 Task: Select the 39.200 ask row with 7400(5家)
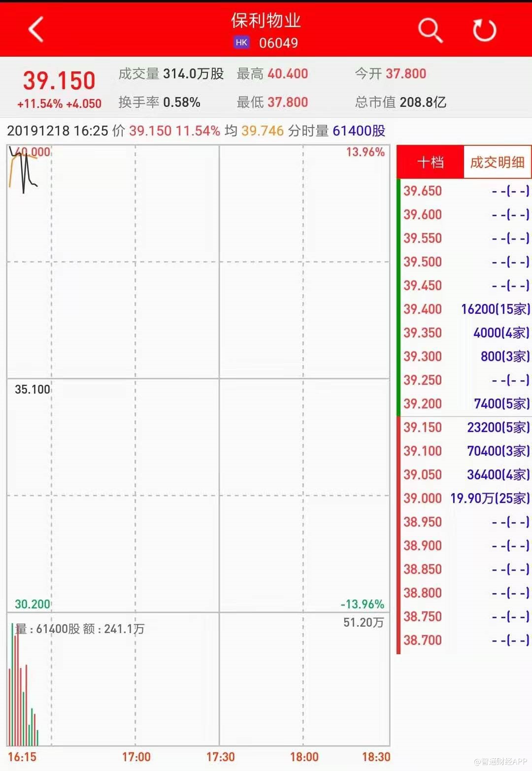[465, 403]
